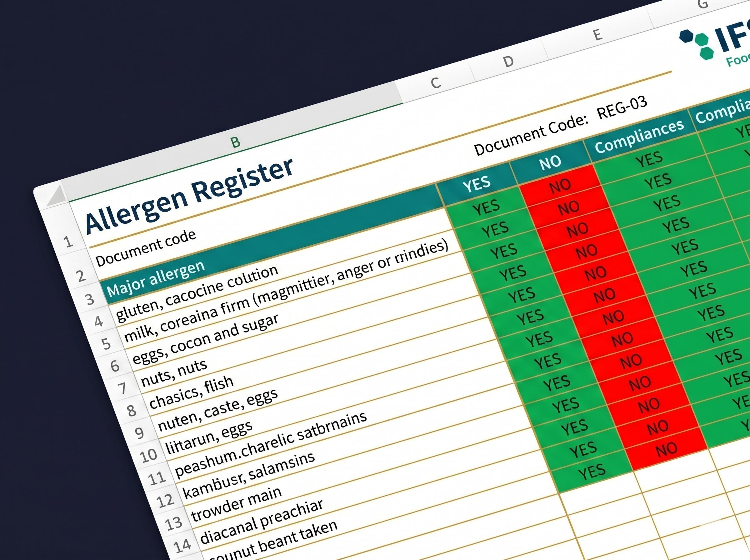
Task: Click the 'Allergen Register' title cell
Action: [x=189, y=196]
